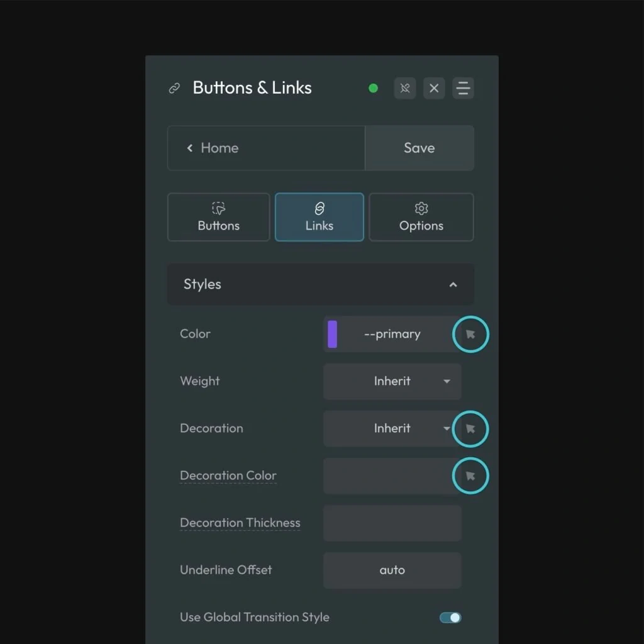The width and height of the screenshot is (644, 644).
Task: Click the cursor icon next to Color field
Action: (x=470, y=335)
